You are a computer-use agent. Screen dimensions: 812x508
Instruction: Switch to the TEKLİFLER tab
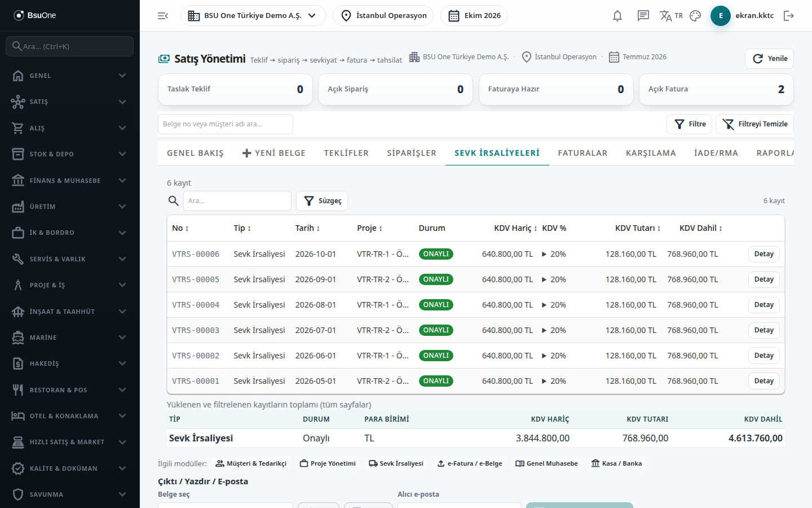point(346,153)
